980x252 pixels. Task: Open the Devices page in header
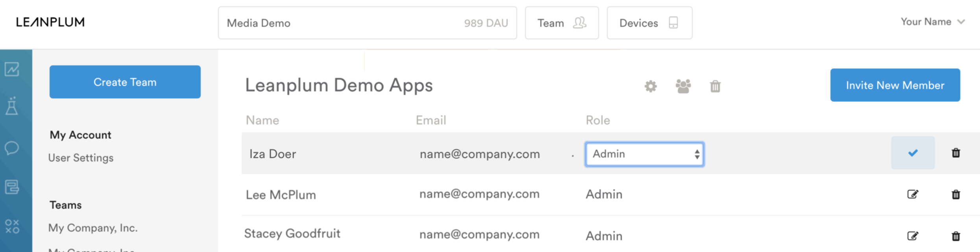(649, 23)
